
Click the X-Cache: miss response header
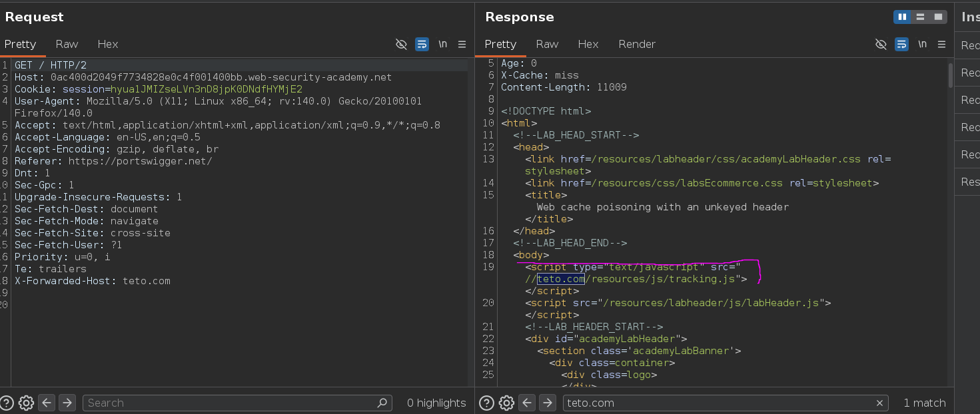540,75
